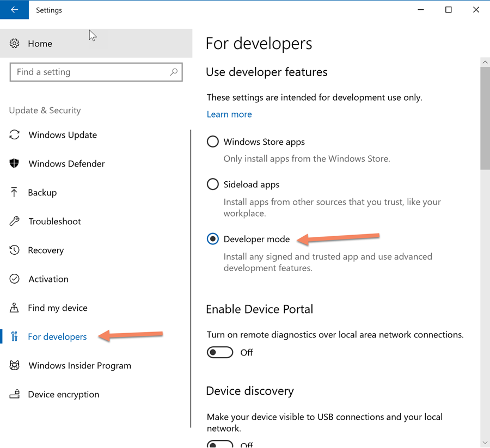Image resolution: width=490 pixels, height=448 pixels.
Task: Click the Backup upload arrow icon
Action: 15,193
